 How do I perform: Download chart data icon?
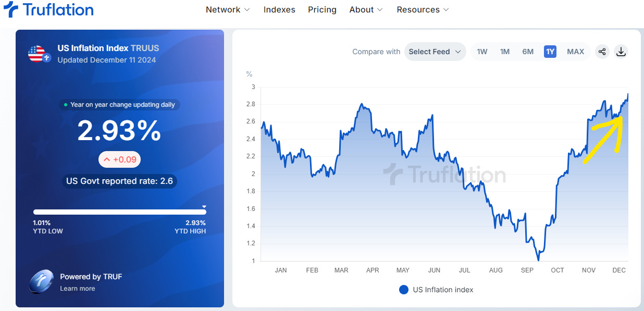(x=621, y=52)
